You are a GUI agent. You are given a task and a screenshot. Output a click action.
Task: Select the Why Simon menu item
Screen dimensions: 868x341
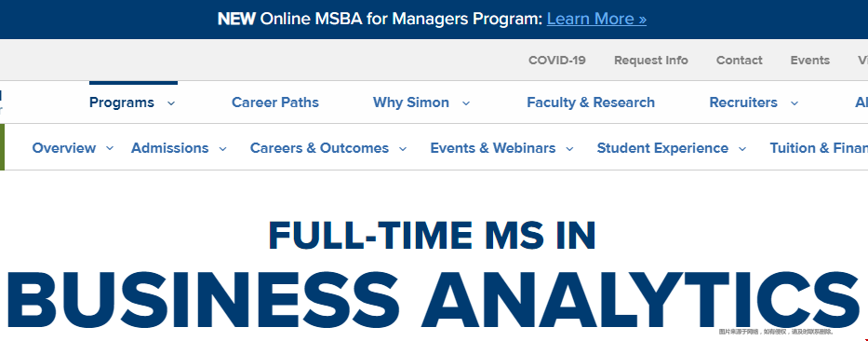click(x=411, y=102)
